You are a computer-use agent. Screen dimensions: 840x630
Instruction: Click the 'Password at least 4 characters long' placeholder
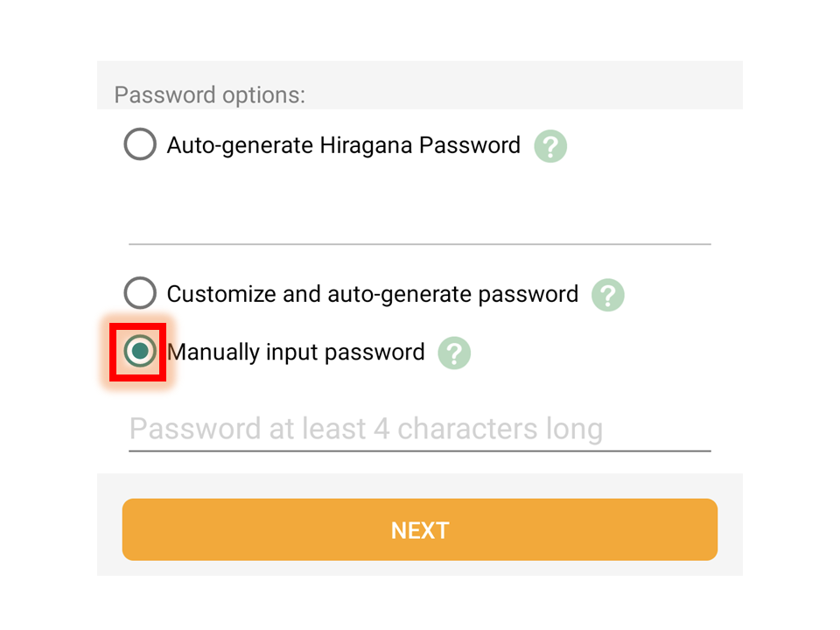coord(366,429)
